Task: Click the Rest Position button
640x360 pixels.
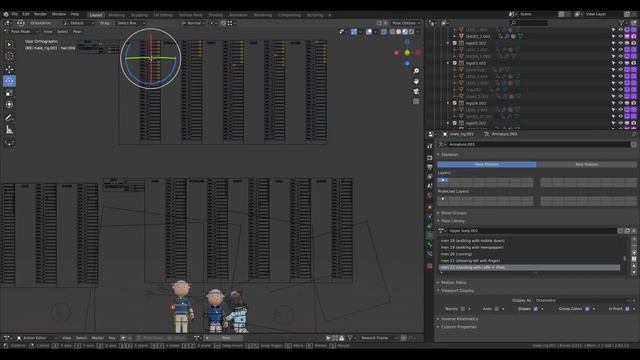Action: point(587,164)
